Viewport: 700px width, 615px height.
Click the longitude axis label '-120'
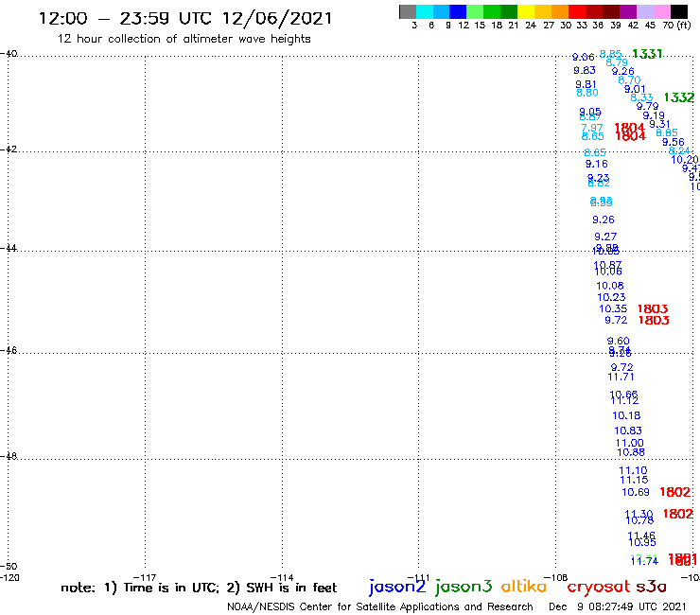click(9, 577)
